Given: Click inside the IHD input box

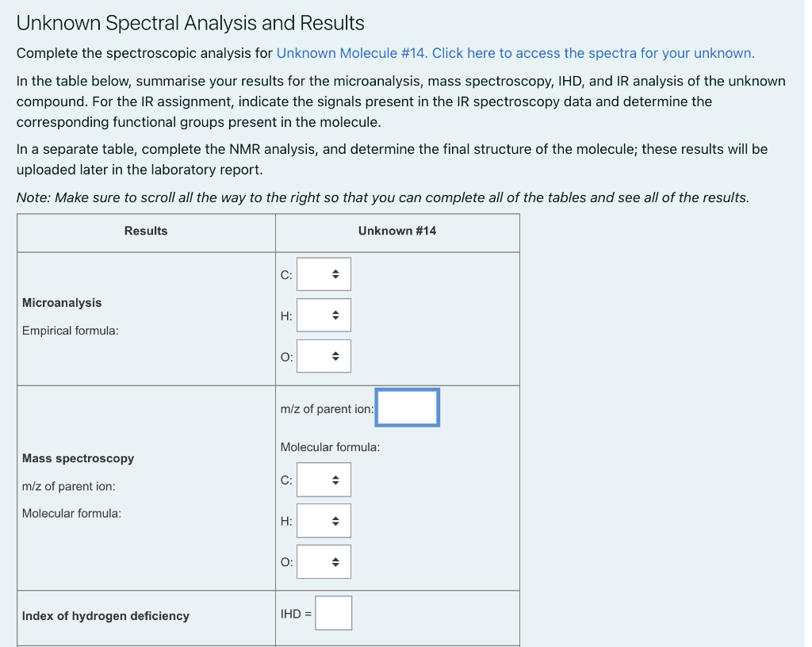Looking at the screenshot, I should (333, 612).
